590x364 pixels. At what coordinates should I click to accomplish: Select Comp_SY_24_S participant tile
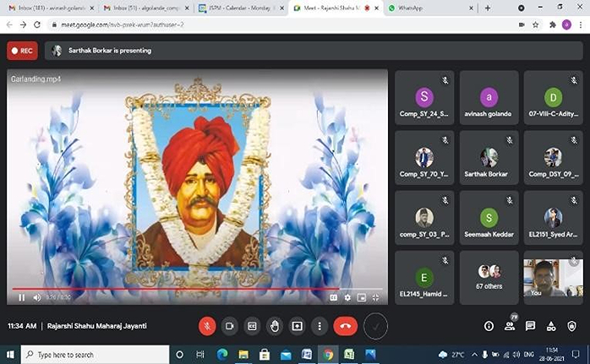click(424, 98)
